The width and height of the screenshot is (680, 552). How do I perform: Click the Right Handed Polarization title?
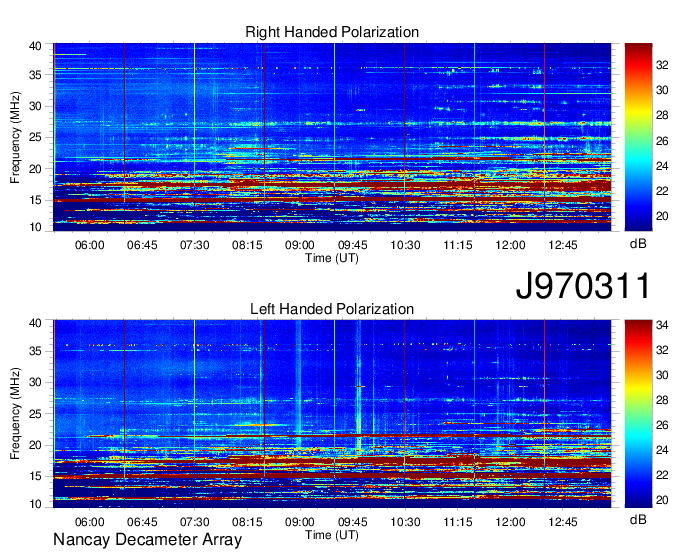click(x=332, y=32)
